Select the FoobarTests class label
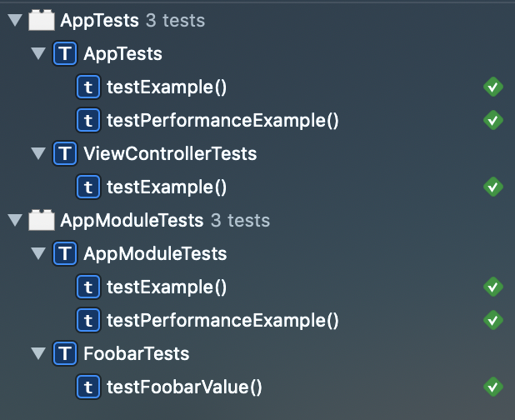 tap(136, 353)
